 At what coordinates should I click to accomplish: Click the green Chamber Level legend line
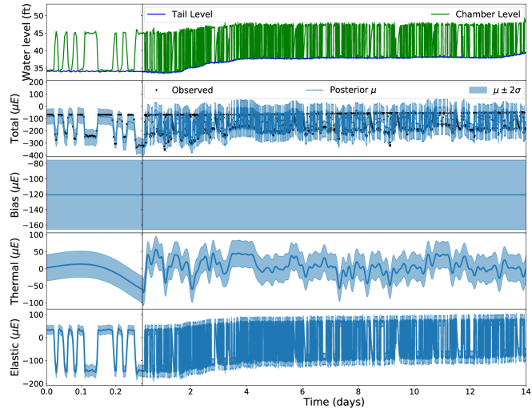440,14
